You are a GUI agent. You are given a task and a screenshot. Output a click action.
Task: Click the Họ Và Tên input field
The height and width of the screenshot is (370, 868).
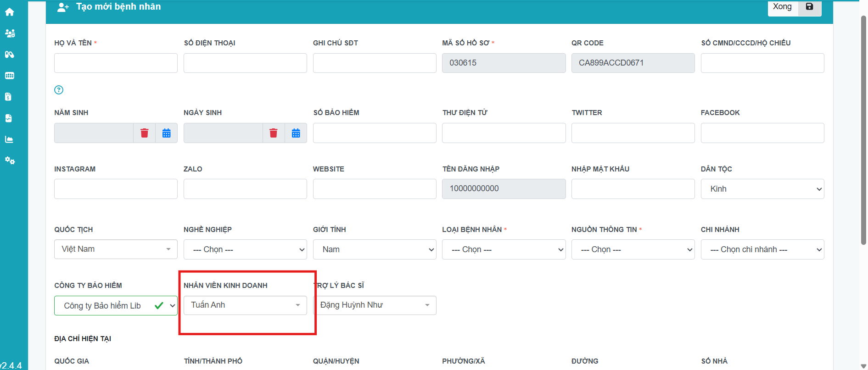[116, 63]
